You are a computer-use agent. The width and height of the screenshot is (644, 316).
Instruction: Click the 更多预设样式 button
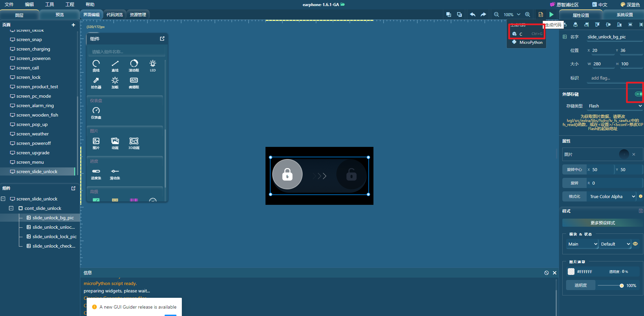click(603, 223)
